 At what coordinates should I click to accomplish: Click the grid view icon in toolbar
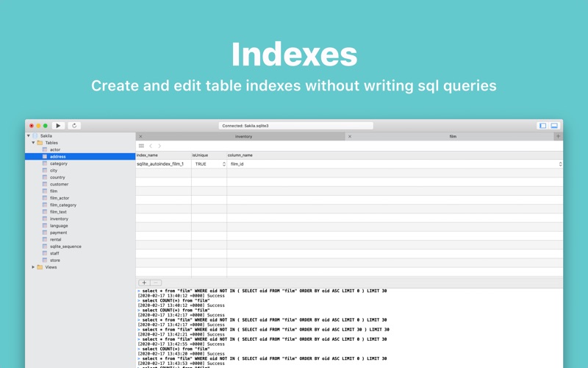coord(141,146)
